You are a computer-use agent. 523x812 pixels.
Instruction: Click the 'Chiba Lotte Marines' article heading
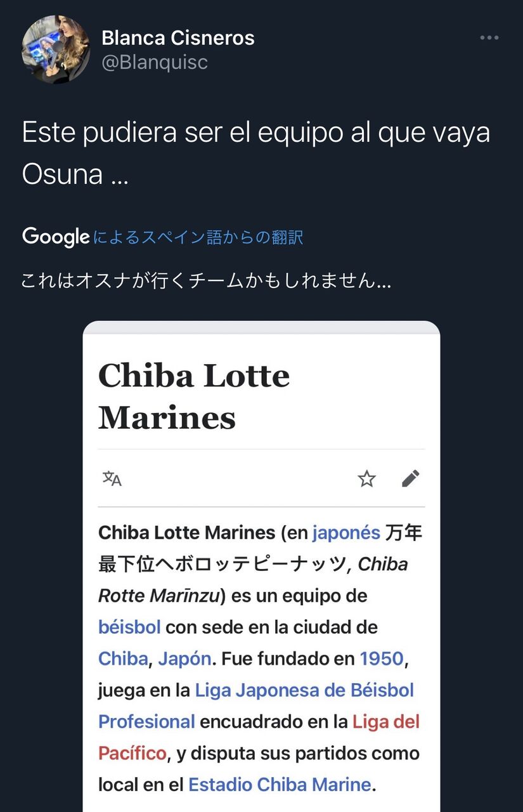click(x=194, y=396)
